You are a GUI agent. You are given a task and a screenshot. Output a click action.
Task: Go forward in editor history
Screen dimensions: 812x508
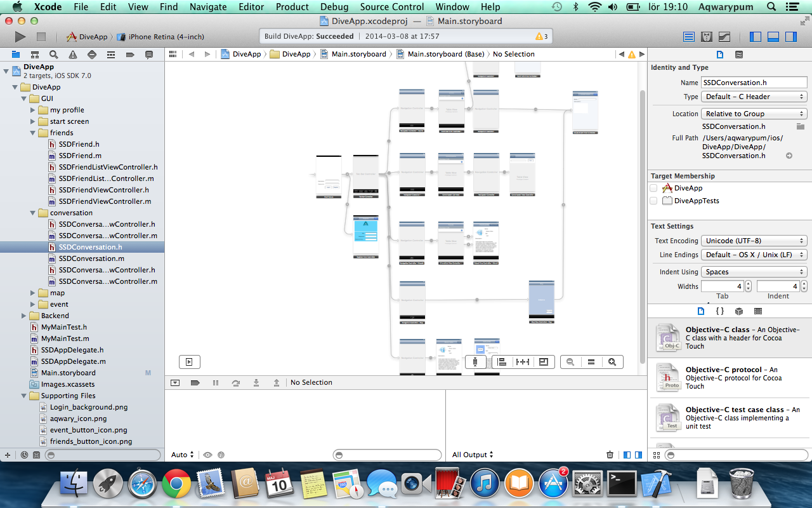pyautogui.click(x=207, y=54)
